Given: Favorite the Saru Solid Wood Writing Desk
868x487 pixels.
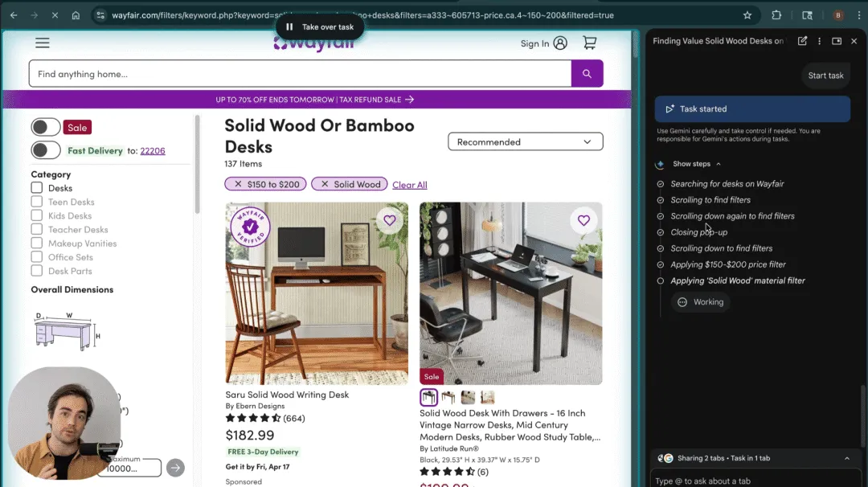Looking at the screenshot, I should point(390,220).
